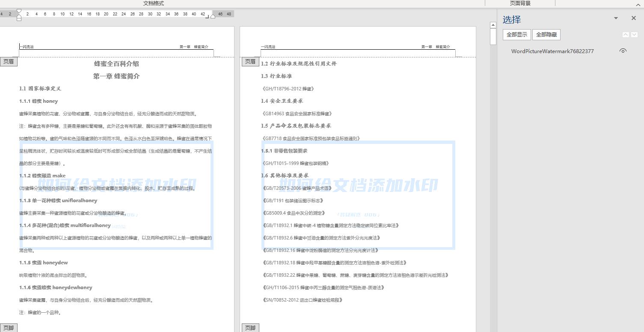Viewport: 644px width, 332px height.
Task: Click the 页脚 footer tag on first page
Action: (9, 327)
